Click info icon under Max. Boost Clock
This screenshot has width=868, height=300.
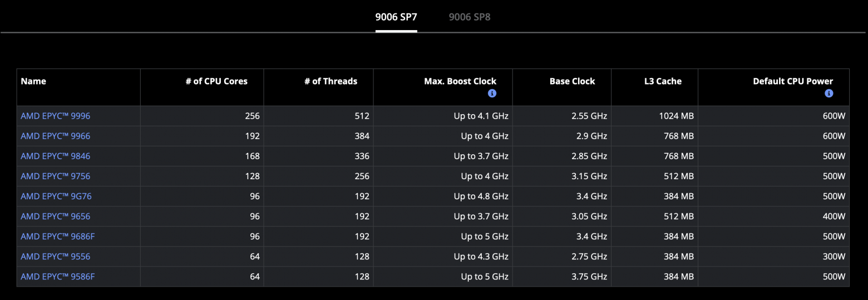[492, 94]
